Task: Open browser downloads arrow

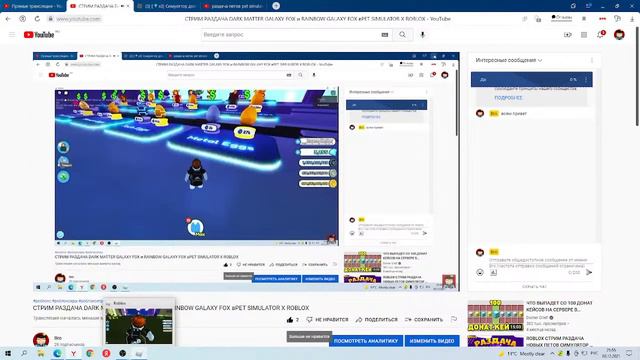Action: coord(631,19)
